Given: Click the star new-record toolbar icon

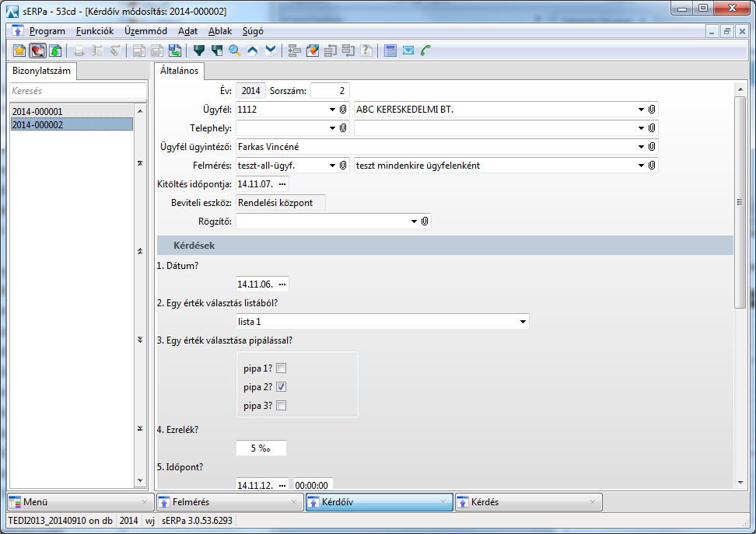Looking at the screenshot, I should 19,51.
